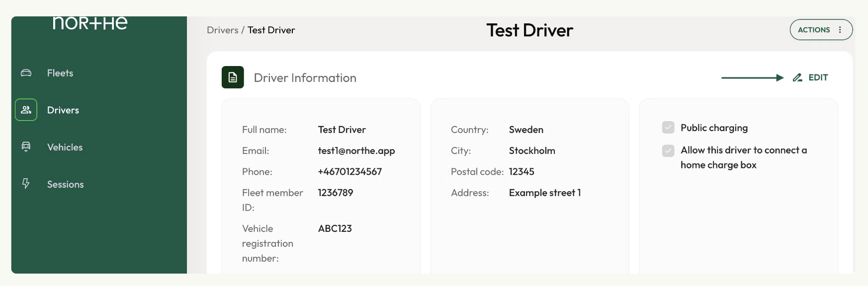Click the pencil edit icon
The width and height of the screenshot is (868, 286).
[x=797, y=77]
